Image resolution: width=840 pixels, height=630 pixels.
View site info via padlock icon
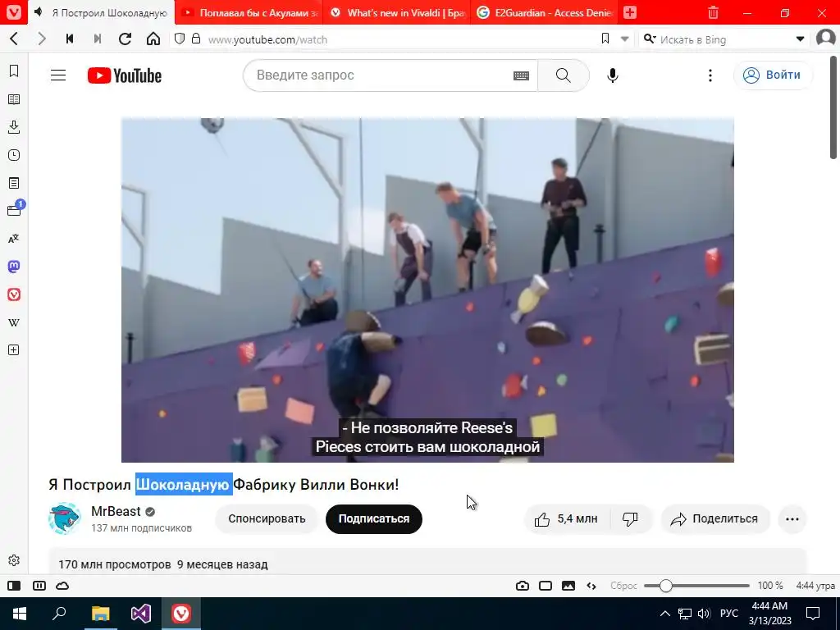point(197,39)
